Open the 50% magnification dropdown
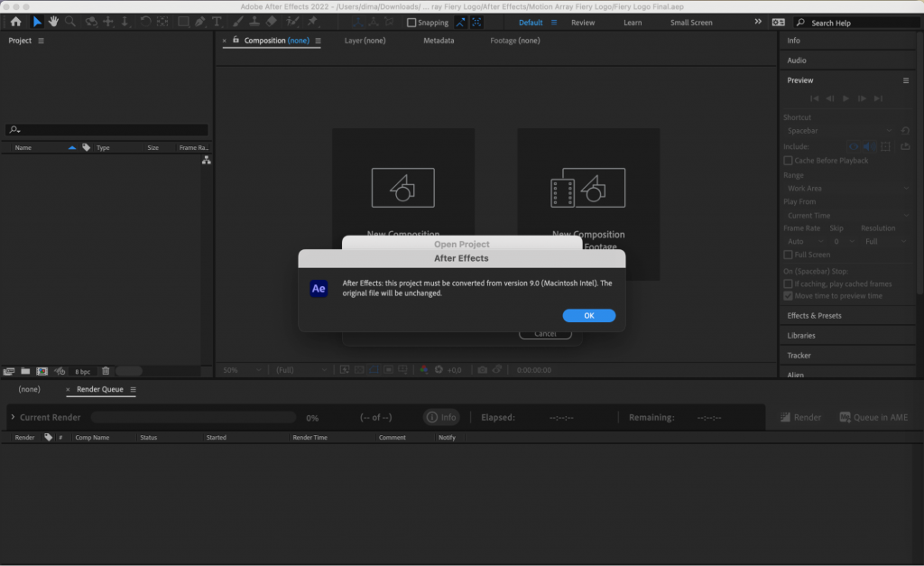 (239, 369)
